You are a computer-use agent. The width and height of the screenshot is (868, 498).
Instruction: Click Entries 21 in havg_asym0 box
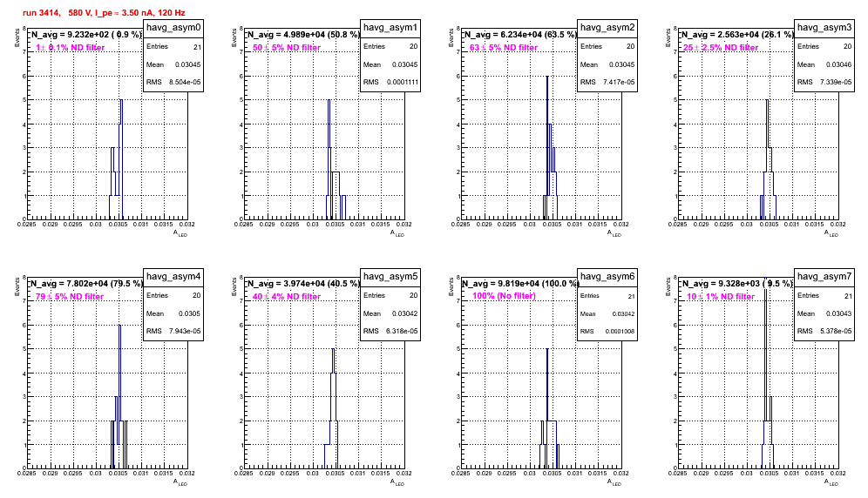(x=173, y=46)
